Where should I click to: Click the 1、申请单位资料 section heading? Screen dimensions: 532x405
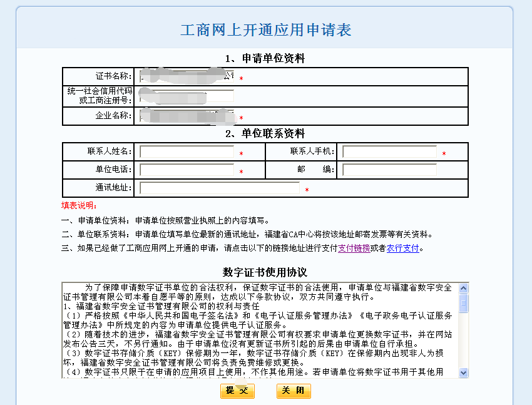(265, 58)
